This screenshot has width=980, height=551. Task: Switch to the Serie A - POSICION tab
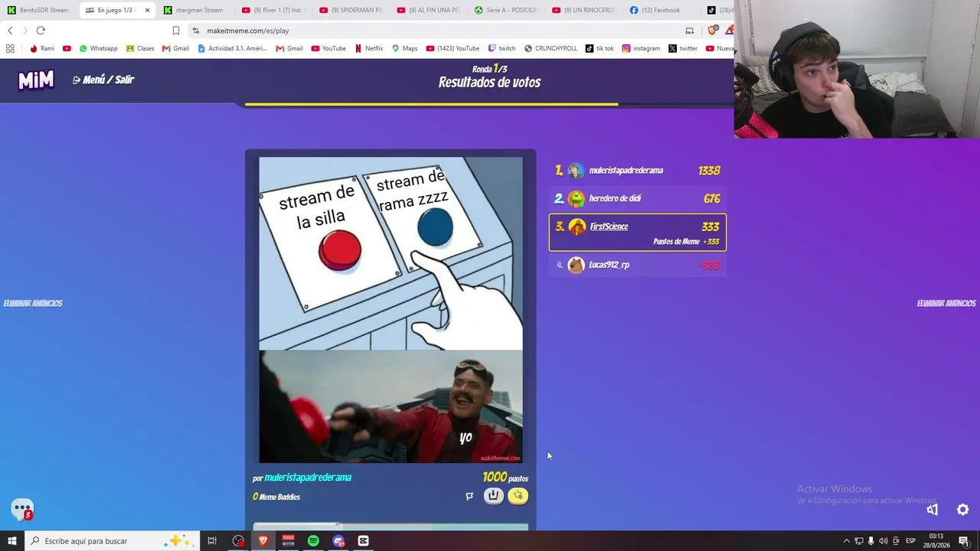(x=506, y=10)
